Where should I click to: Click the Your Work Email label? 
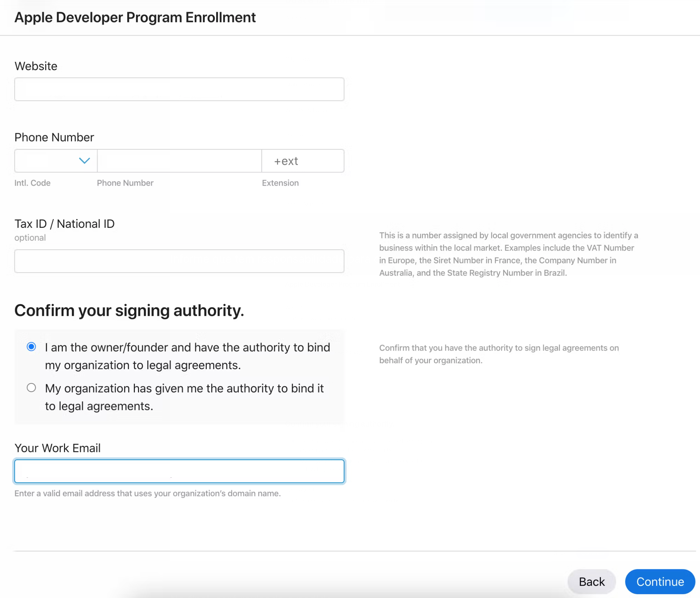[57, 448]
